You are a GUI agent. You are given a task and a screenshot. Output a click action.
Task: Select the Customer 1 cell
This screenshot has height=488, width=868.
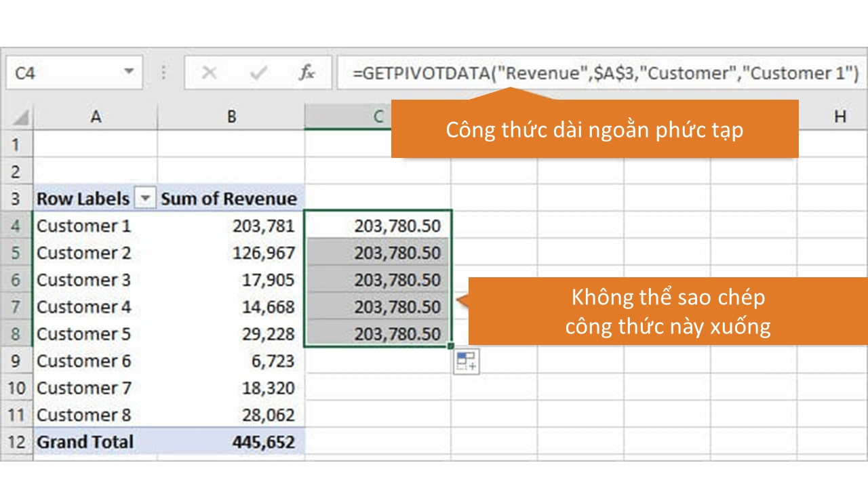96,226
